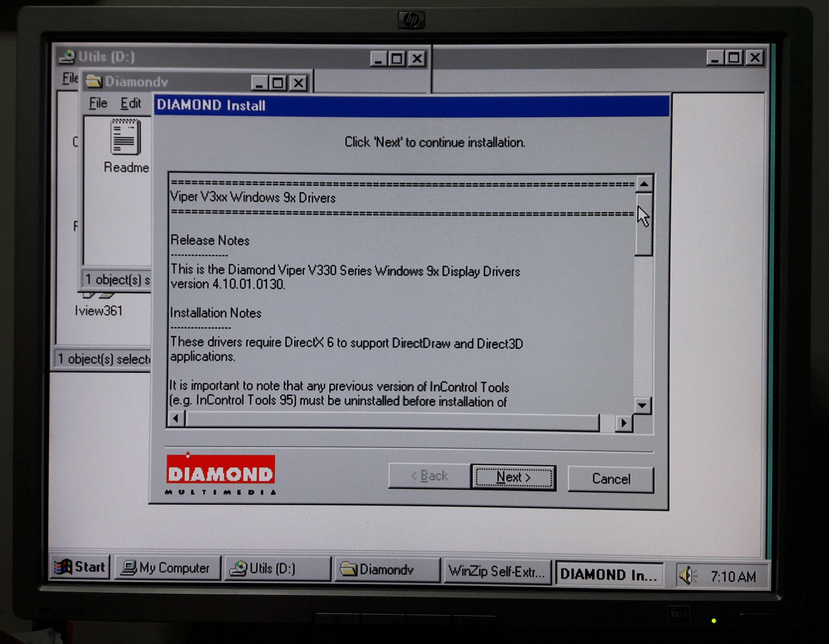Minimize the Utils (D:) window

[x=378, y=59]
